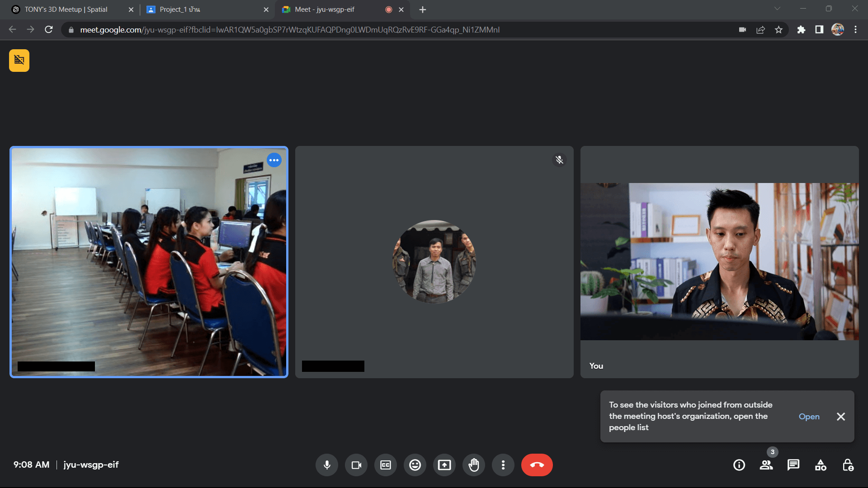Open host controls
This screenshot has width=868, height=488.
[x=847, y=465]
